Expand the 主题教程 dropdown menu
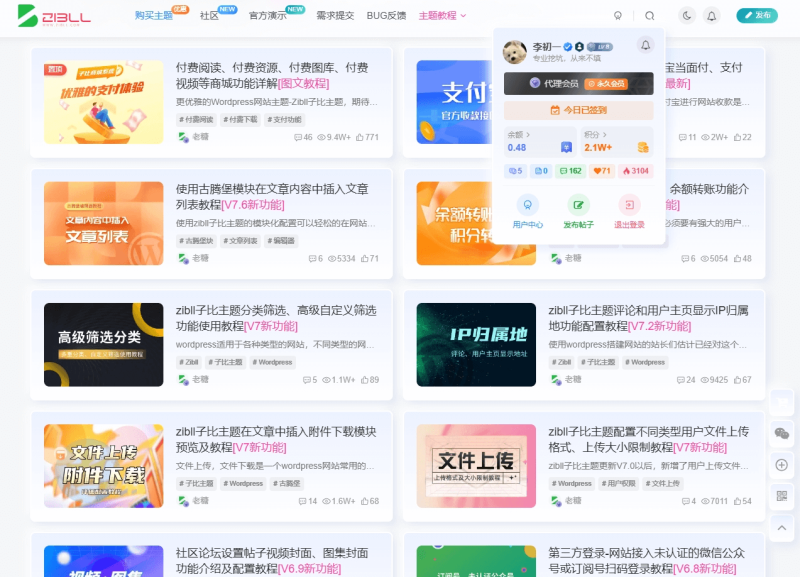The image size is (800, 577). 442,16
